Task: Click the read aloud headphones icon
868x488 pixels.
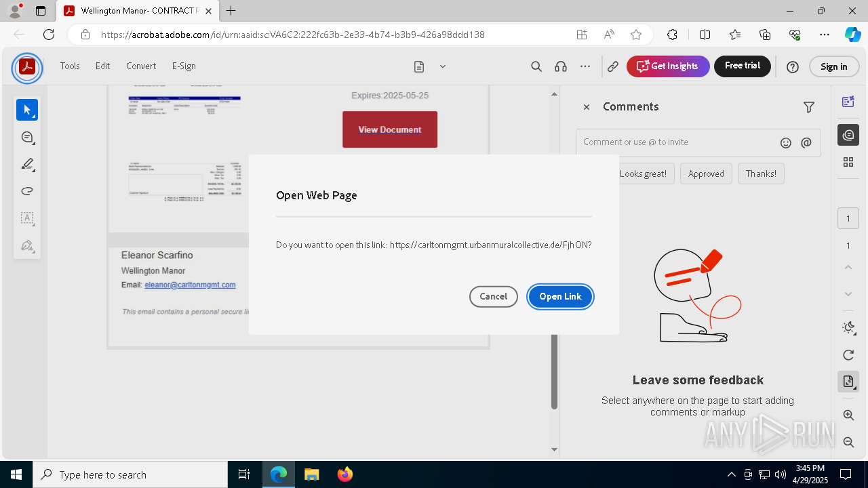Action: pos(561,66)
